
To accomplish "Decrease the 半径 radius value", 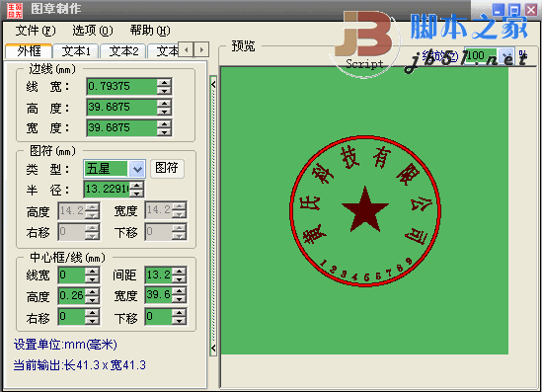I will tap(137, 194).
